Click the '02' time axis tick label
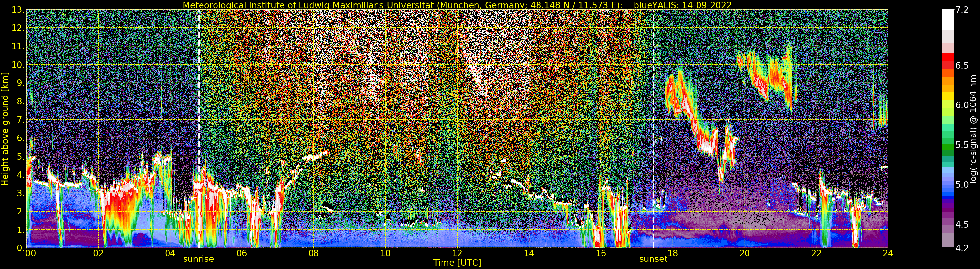The image size is (980, 269). (x=99, y=253)
